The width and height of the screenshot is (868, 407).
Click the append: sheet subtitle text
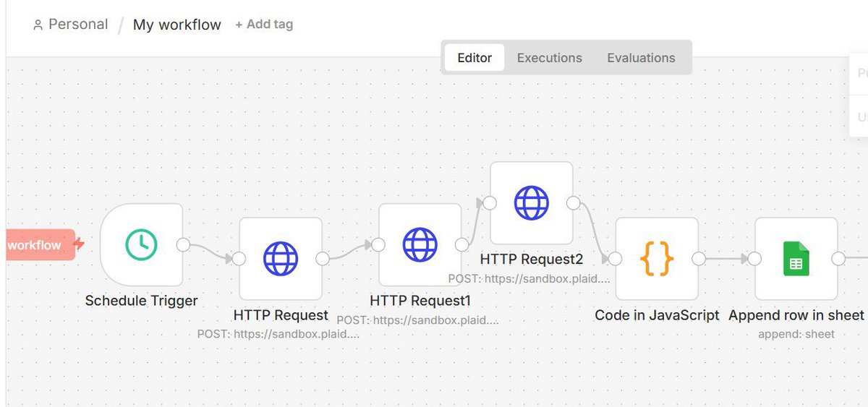796,334
